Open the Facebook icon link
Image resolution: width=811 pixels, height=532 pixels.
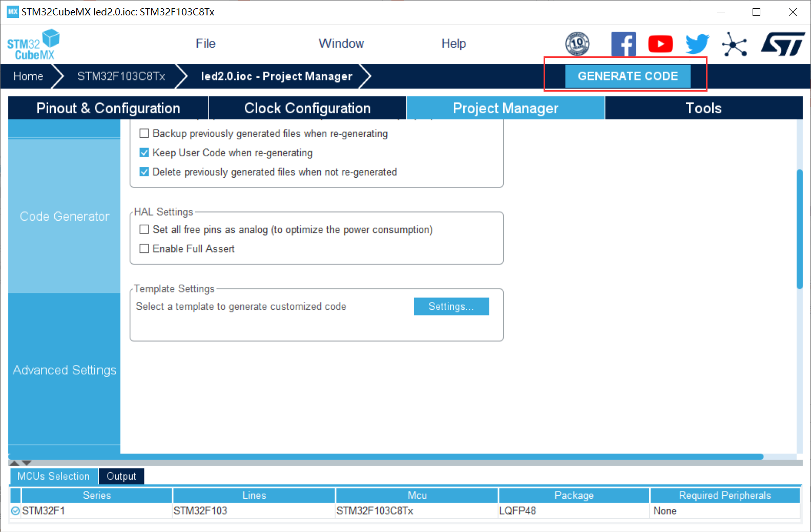coord(623,44)
